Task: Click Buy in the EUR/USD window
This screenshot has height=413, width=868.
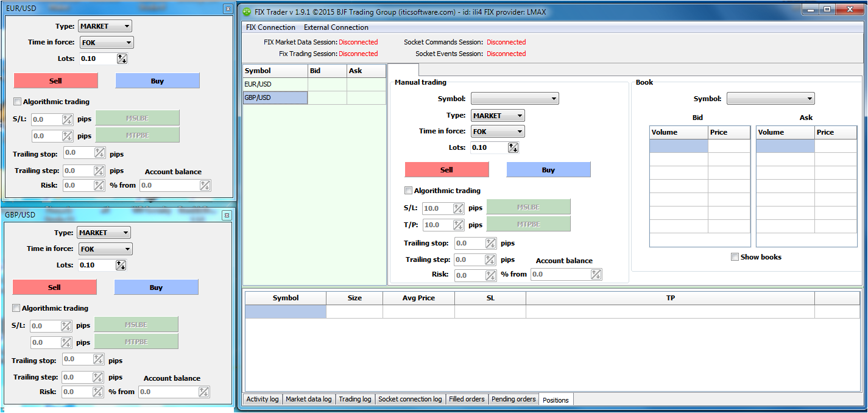Action: click(x=157, y=81)
